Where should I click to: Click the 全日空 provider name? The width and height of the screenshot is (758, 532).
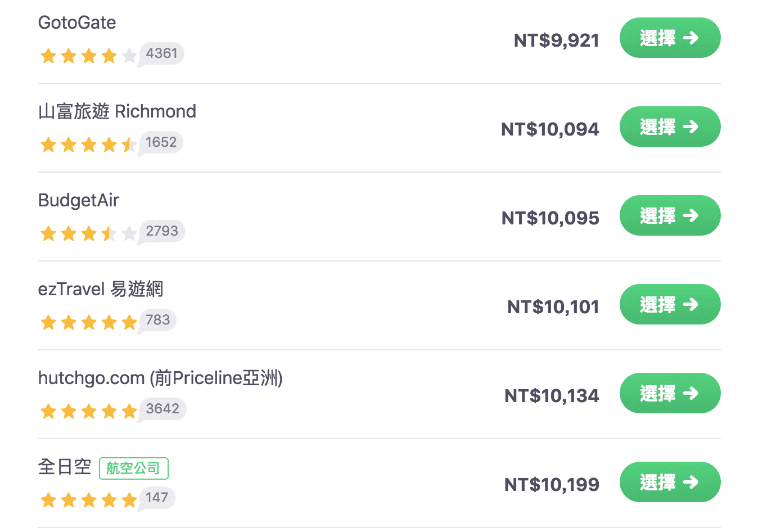[65, 467]
